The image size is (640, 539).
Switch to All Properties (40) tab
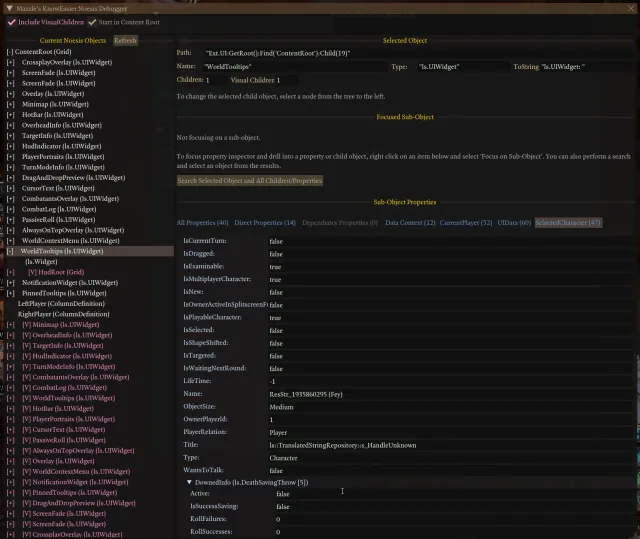point(202,223)
